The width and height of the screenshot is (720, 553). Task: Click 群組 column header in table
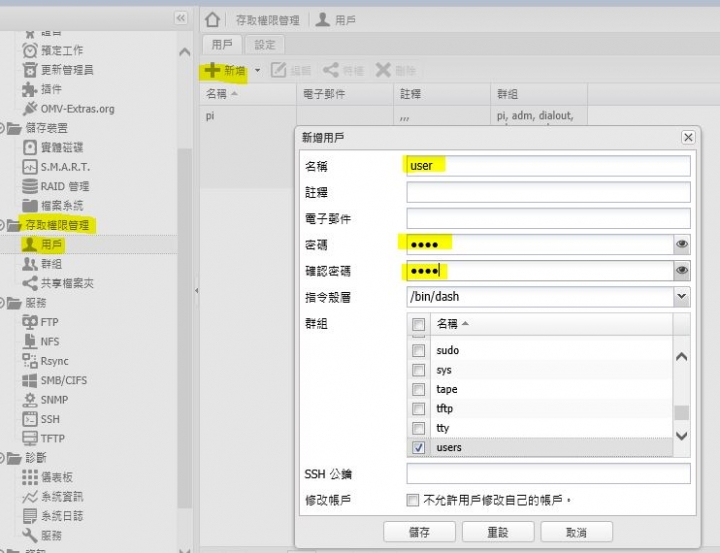click(x=539, y=94)
